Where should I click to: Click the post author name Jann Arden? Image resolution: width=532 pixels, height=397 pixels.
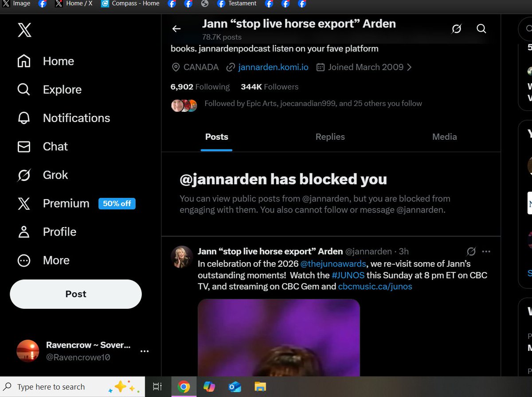[x=270, y=252]
